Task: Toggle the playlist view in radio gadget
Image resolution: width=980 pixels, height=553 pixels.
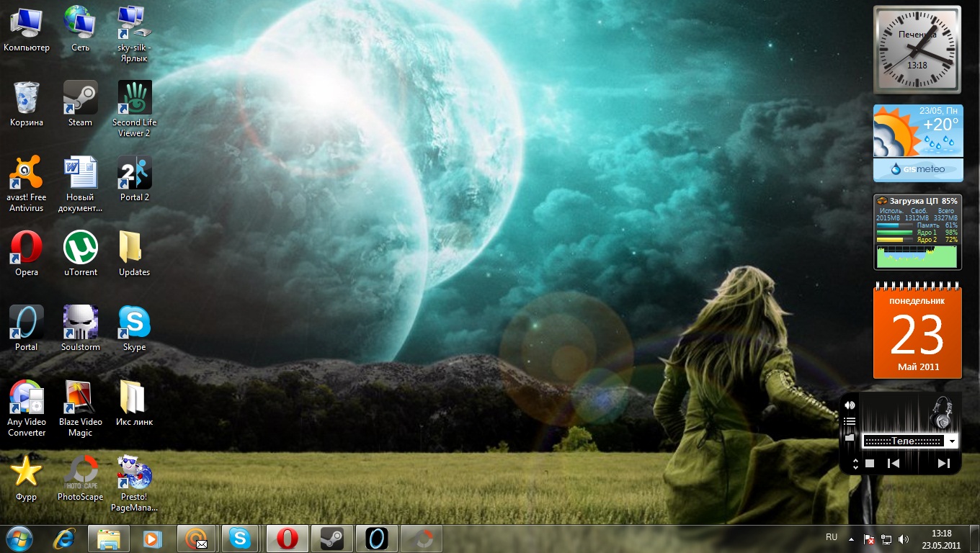Action: click(850, 421)
